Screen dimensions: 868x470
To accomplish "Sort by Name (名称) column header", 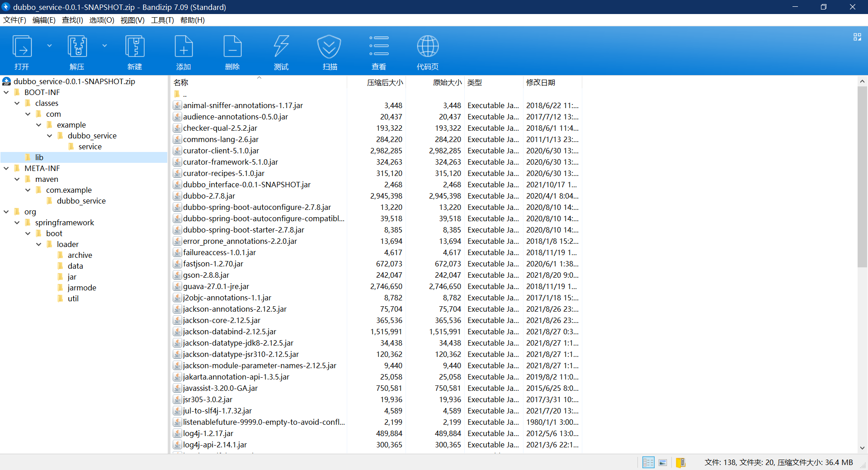I will (x=259, y=82).
